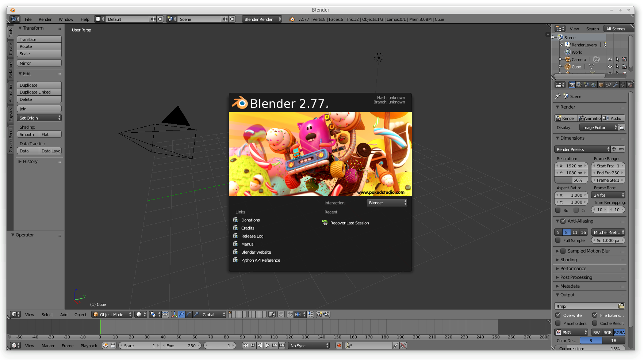
Task: Open the Set Origin dropdown
Action: coord(39,118)
